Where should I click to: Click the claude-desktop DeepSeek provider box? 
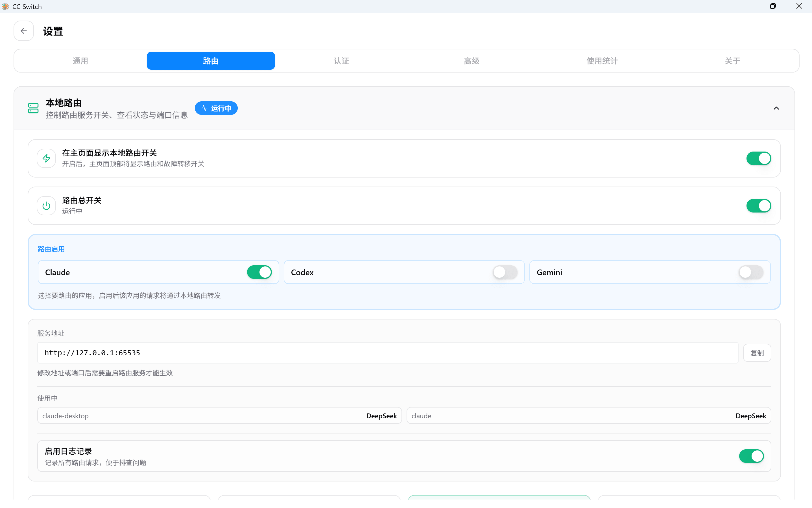[219, 416]
